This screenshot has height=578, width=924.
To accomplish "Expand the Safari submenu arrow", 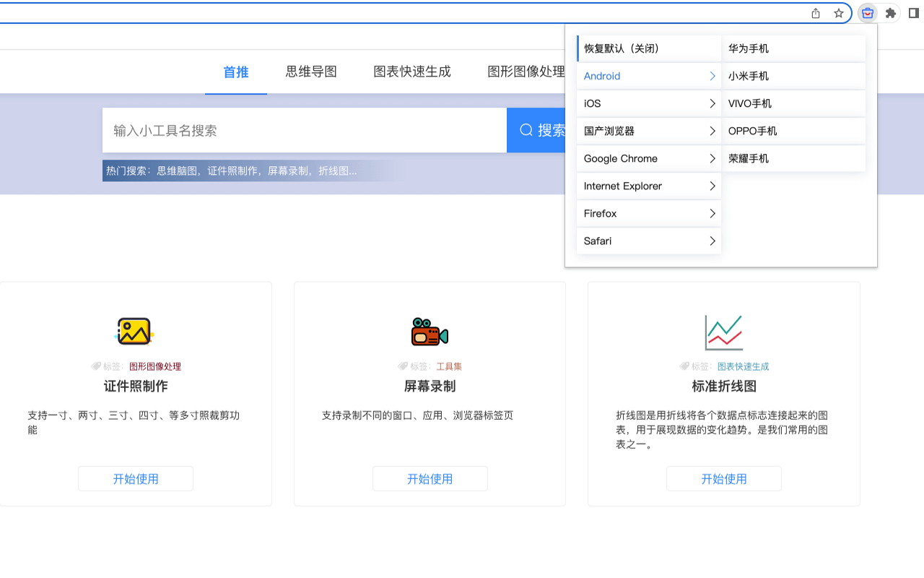I will click(712, 241).
